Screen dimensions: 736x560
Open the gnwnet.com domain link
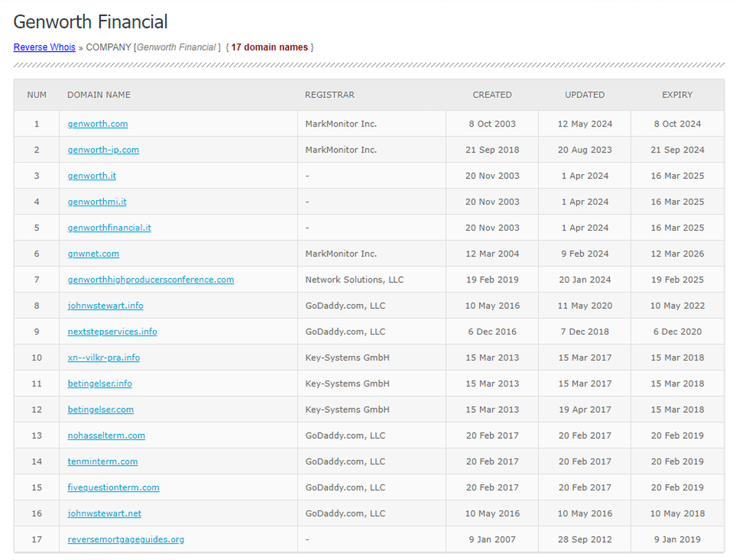point(93,253)
